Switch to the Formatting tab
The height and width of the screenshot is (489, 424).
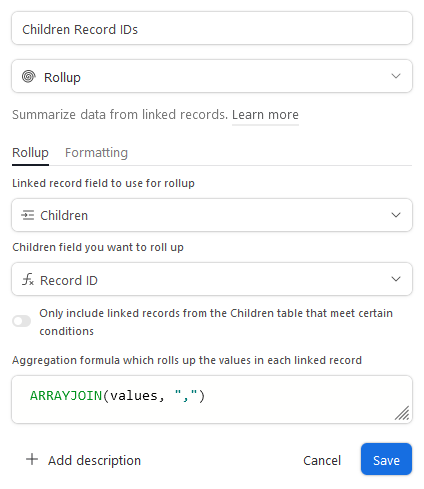click(96, 153)
